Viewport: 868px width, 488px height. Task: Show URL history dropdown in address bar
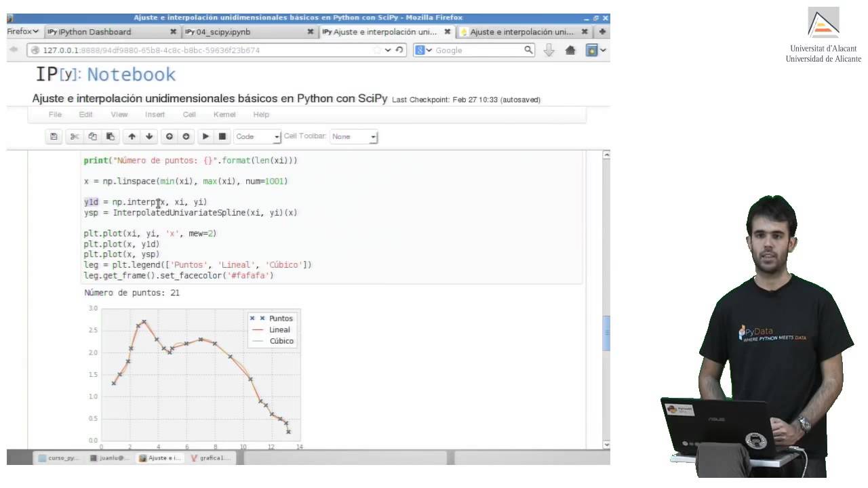pyautogui.click(x=388, y=49)
